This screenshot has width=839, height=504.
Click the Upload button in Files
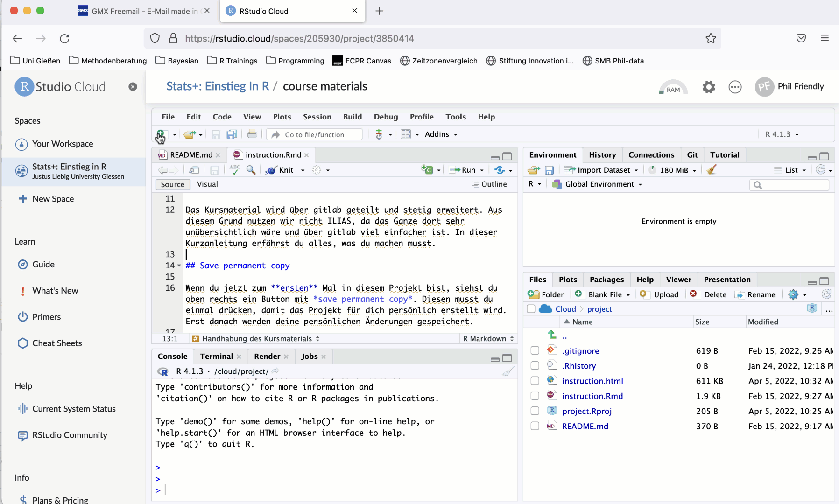pyautogui.click(x=659, y=294)
